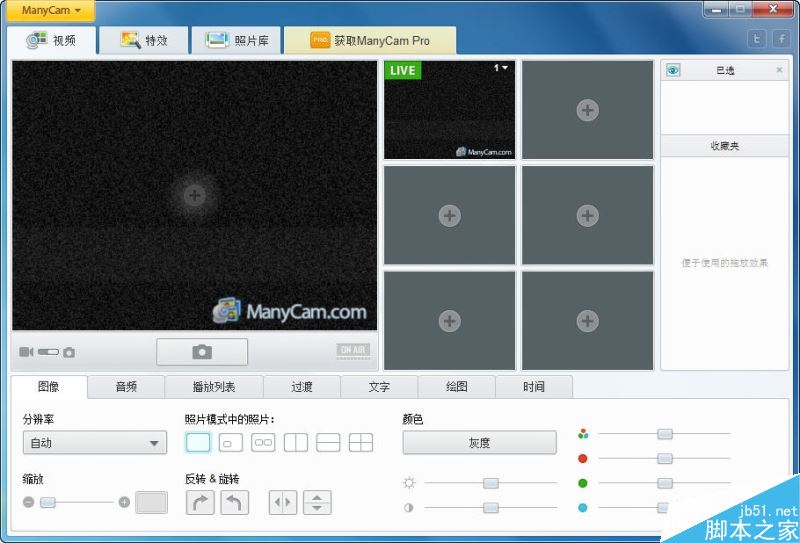Viewport: 800px width, 543px height.
Task: Add a source in the main preview
Action: (194, 195)
